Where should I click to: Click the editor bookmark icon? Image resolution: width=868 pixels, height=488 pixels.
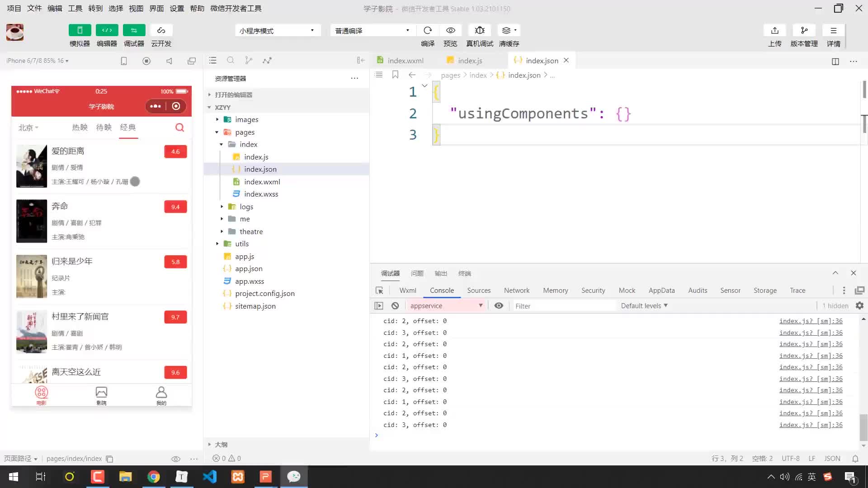coord(395,75)
